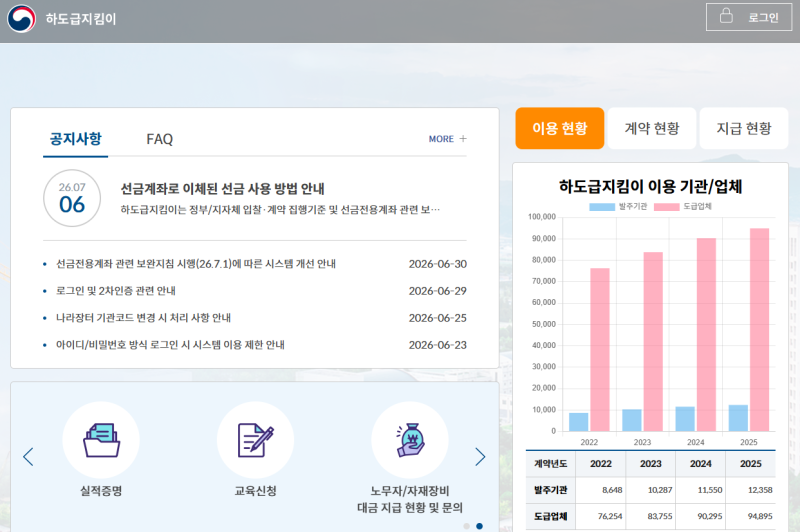Click the 2022 발주기관 blue bar
Screen dimensions: 800x532
[x=579, y=422]
